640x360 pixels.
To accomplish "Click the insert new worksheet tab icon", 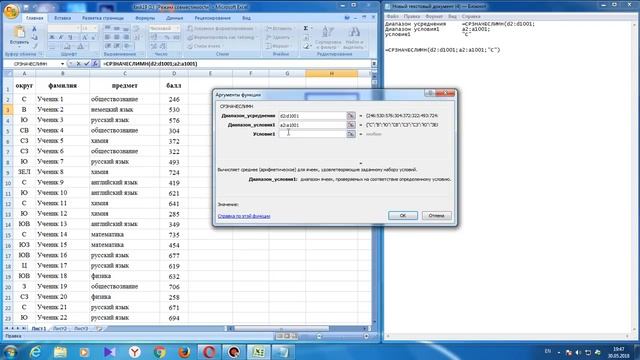I will (99, 329).
